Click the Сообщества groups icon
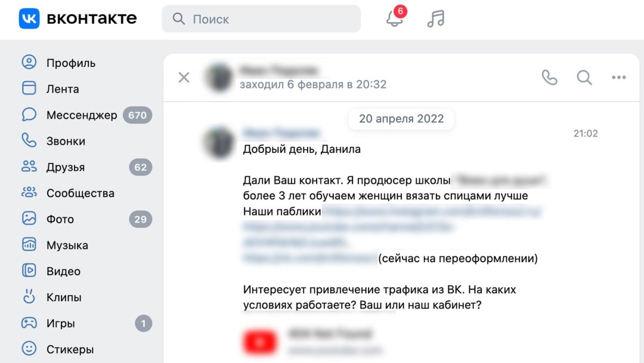The height and width of the screenshot is (363, 644). point(29,193)
